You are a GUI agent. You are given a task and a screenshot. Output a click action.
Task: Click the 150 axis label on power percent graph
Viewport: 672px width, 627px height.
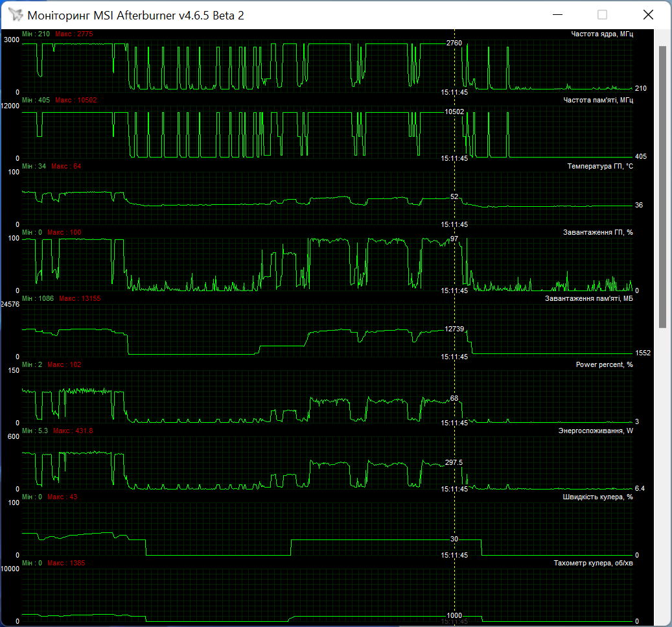(x=14, y=370)
